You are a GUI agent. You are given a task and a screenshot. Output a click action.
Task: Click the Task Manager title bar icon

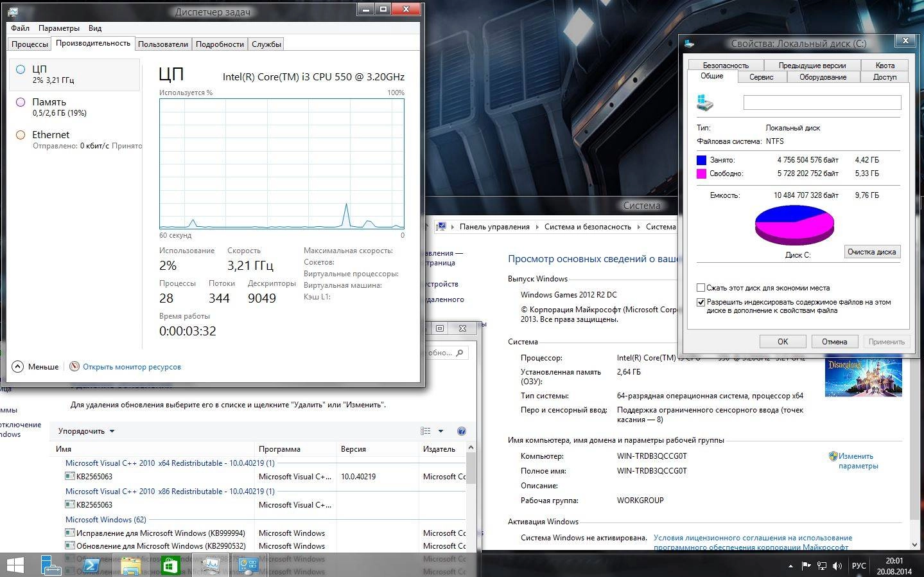coord(13,11)
